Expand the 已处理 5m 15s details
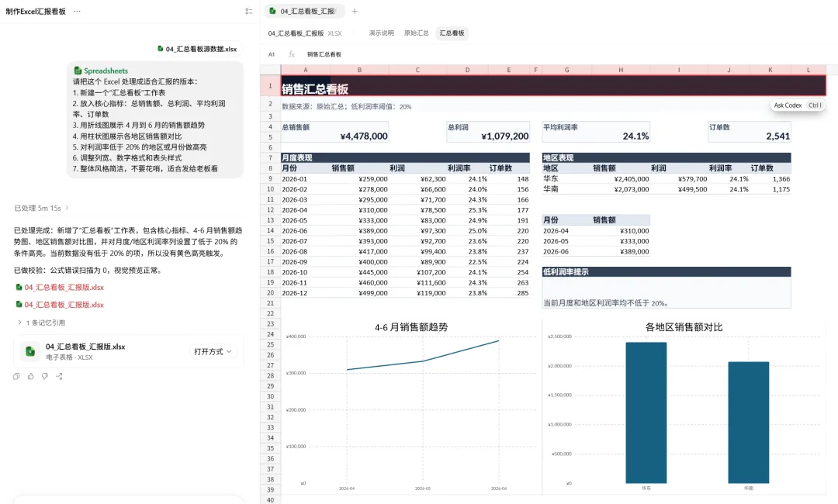838x504 pixels. click(41, 208)
